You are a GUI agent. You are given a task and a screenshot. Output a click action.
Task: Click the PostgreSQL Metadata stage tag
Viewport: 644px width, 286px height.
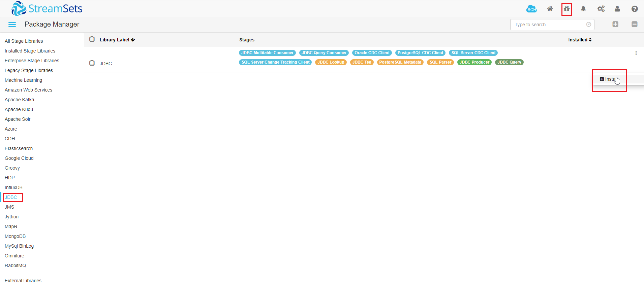pyautogui.click(x=400, y=62)
